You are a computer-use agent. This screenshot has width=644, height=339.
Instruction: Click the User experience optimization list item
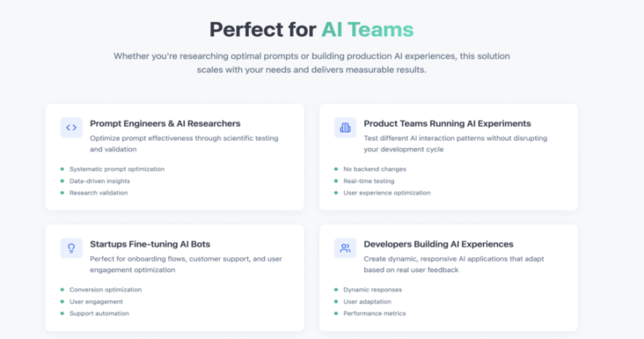pyautogui.click(x=387, y=193)
